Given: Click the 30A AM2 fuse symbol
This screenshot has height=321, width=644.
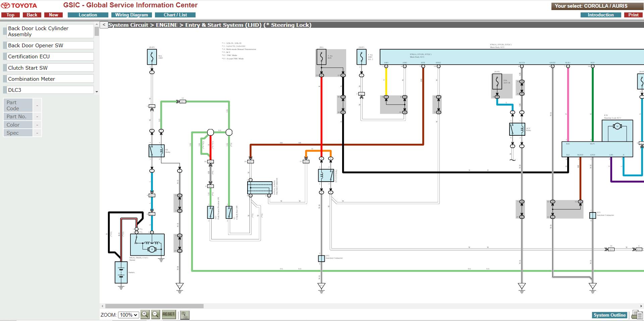Looking at the screenshot, I should (x=152, y=57).
